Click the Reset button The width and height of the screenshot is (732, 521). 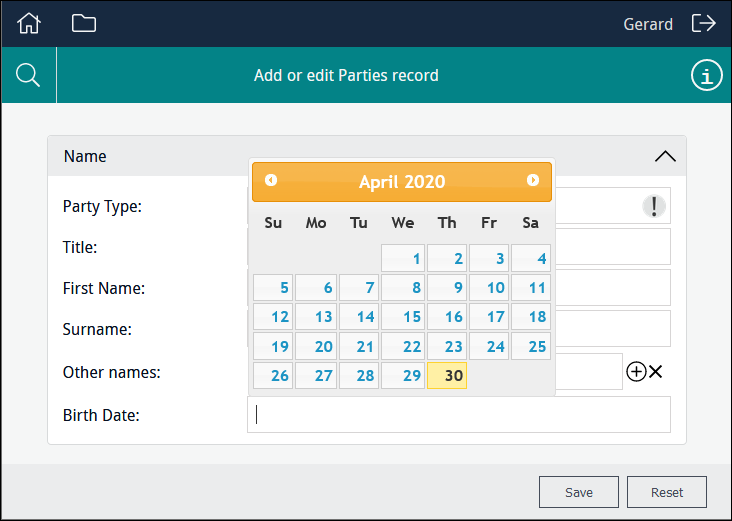pyautogui.click(x=667, y=492)
